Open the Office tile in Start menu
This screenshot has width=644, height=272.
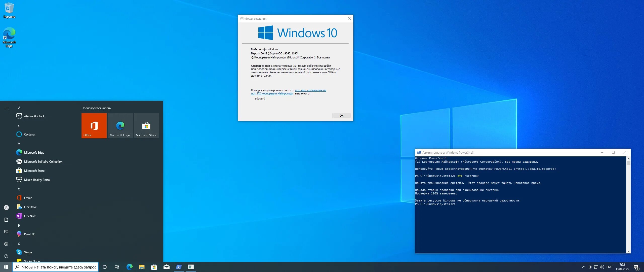click(94, 125)
